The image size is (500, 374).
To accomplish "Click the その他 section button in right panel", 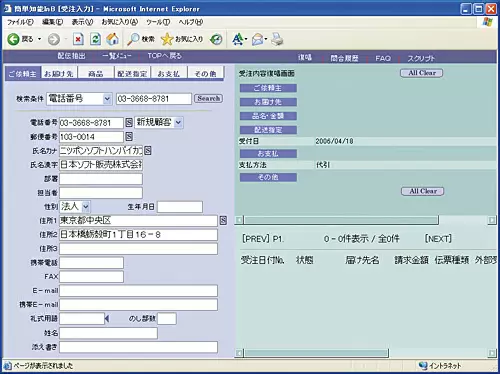I will [268, 177].
